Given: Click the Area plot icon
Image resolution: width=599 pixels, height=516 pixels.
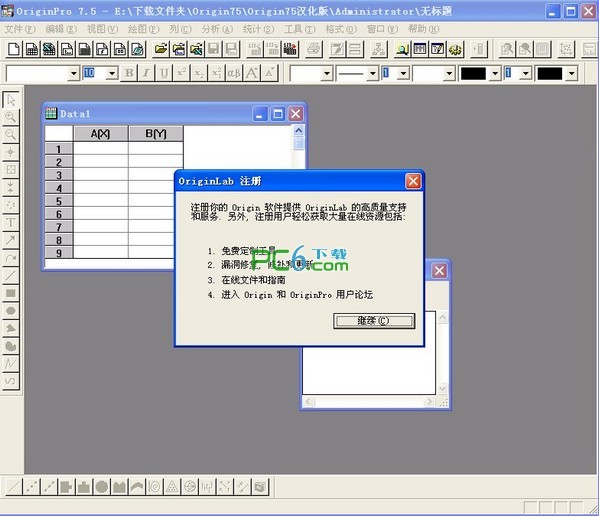Looking at the screenshot, I should click(119, 487).
